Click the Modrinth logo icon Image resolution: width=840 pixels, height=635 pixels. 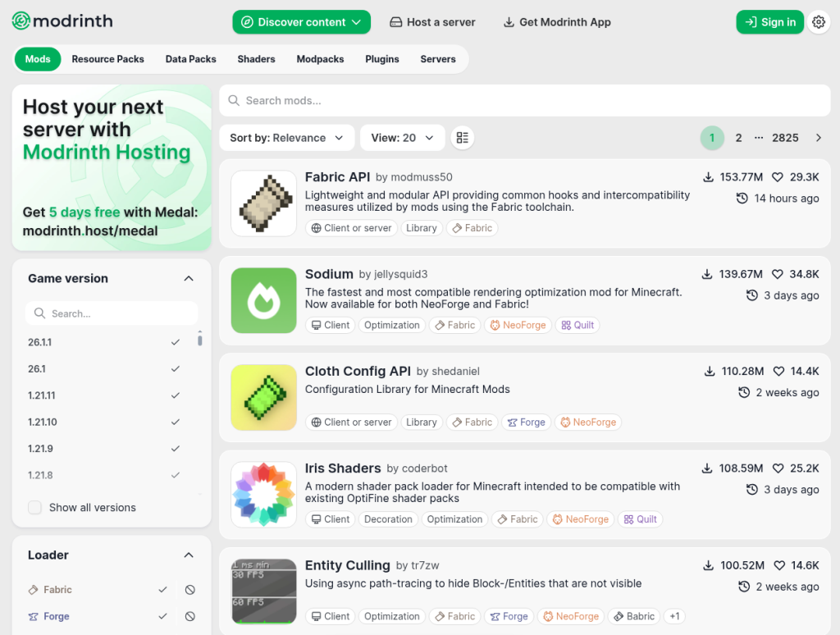(x=21, y=22)
